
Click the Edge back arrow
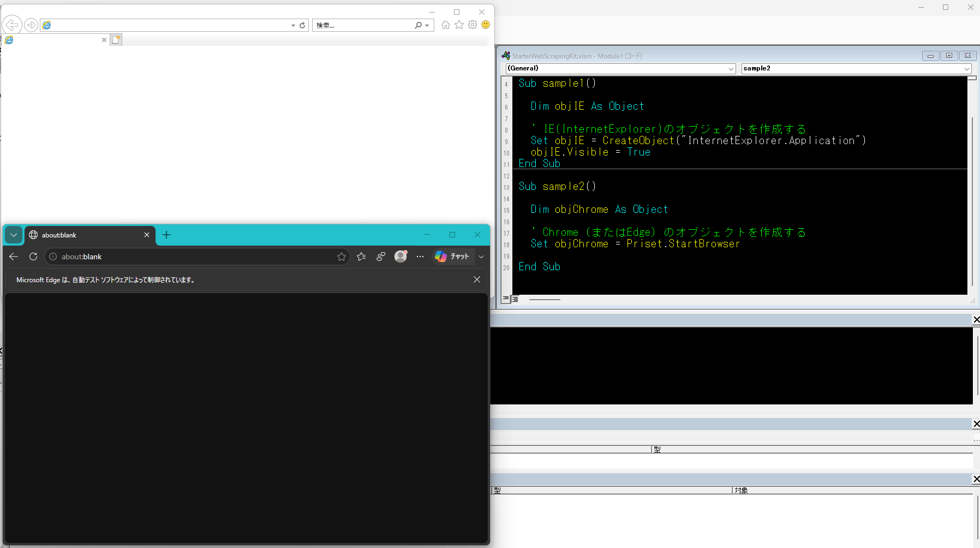click(x=14, y=257)
